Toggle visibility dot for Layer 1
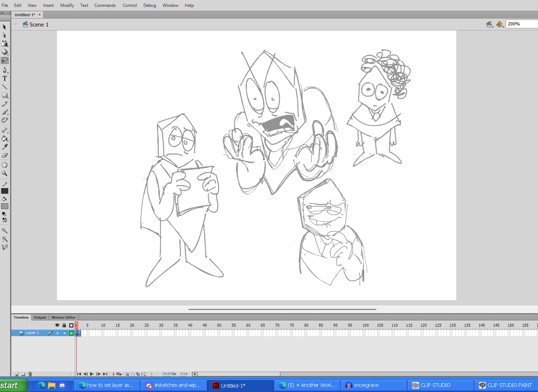Viewport: 538px width, 392px height. click(x=57, y=333)
